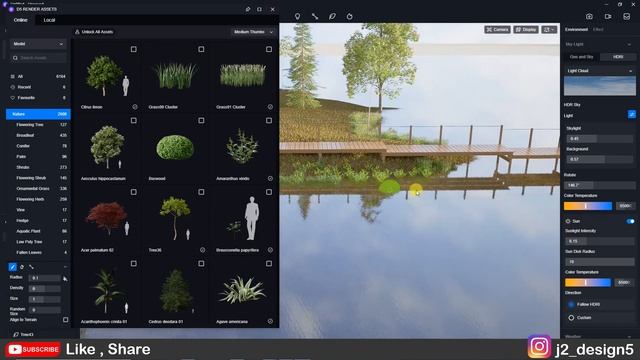This screenshot has height=360, width=640.
Task: Check the Citrus limon selection checkbox
Action: pos(133,49)
